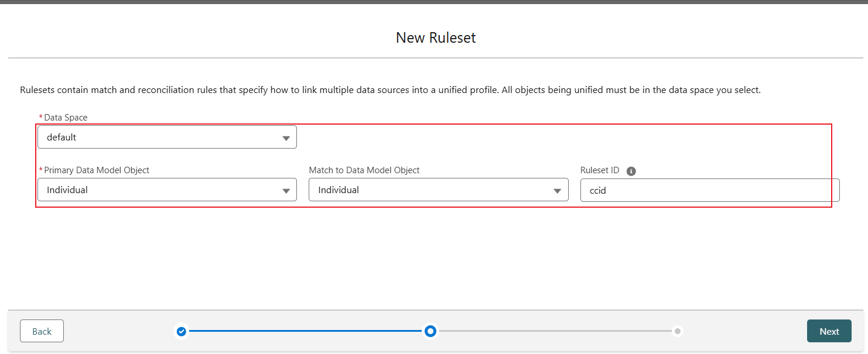
Task: Focus the Ruleset ID field containing ccid
Action: click(x=709, y=190)
